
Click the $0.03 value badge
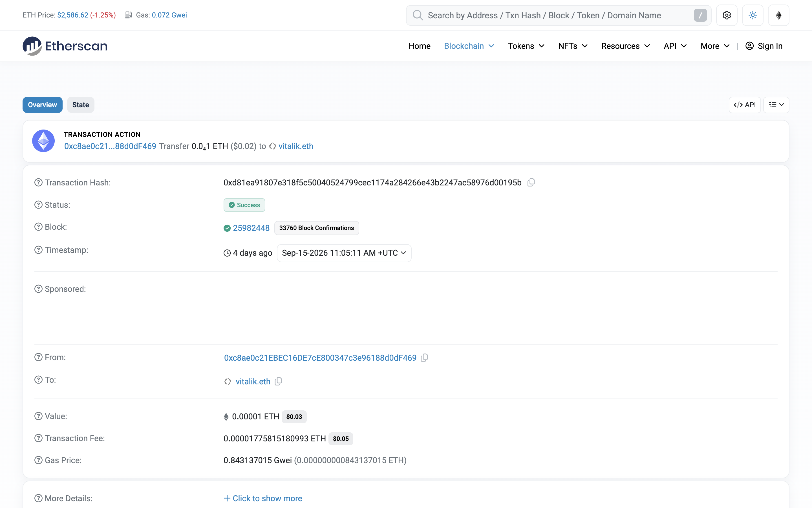[x=294, y=417]
